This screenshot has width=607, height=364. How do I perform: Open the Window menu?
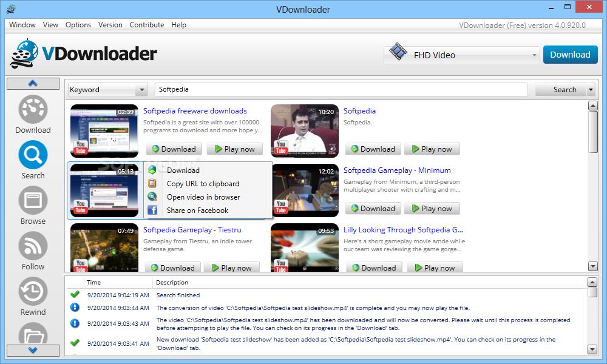tap(22, 25)
